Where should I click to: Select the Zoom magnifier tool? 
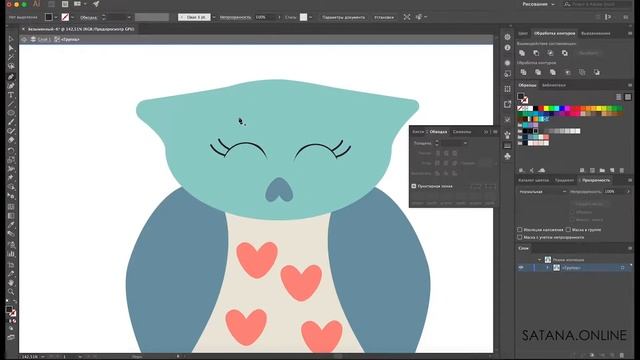11,291
